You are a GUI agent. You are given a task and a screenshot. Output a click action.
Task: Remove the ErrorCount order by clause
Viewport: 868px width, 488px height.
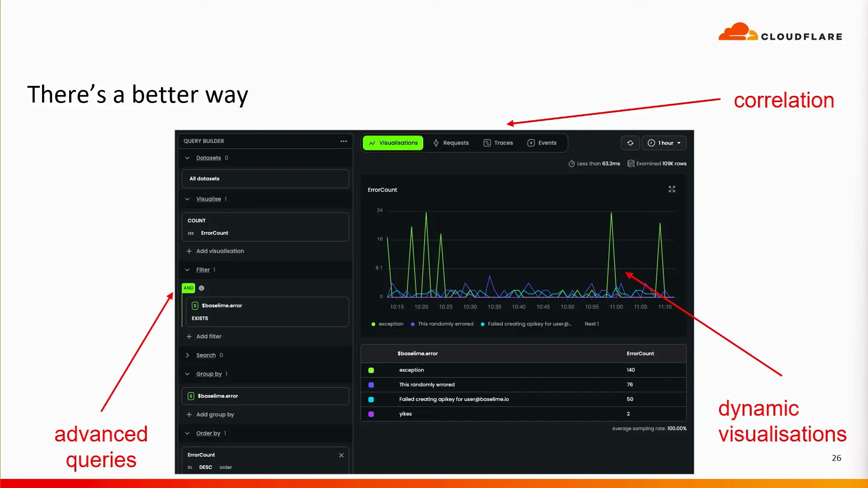point(341,455)
